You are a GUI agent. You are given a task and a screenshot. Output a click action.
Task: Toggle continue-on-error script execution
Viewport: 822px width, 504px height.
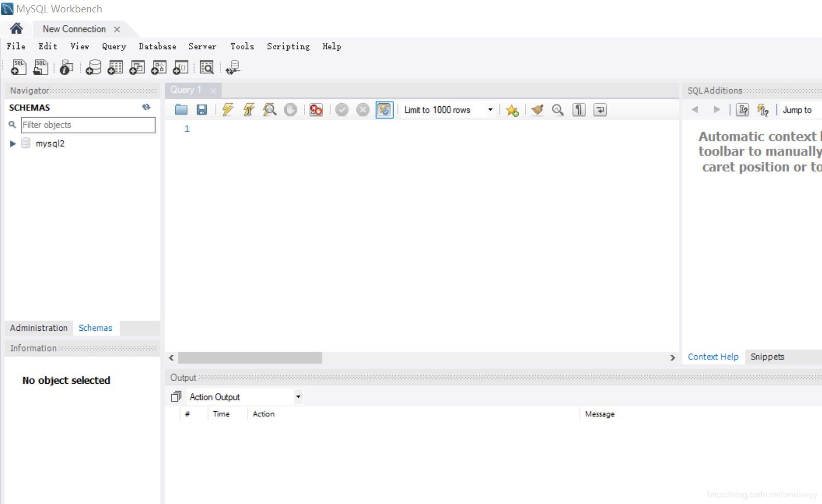click(316, 109)
